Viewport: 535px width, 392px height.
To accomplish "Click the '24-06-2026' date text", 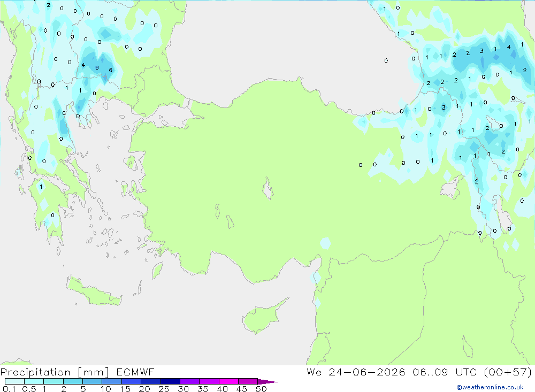I will [x=367, y=372].
